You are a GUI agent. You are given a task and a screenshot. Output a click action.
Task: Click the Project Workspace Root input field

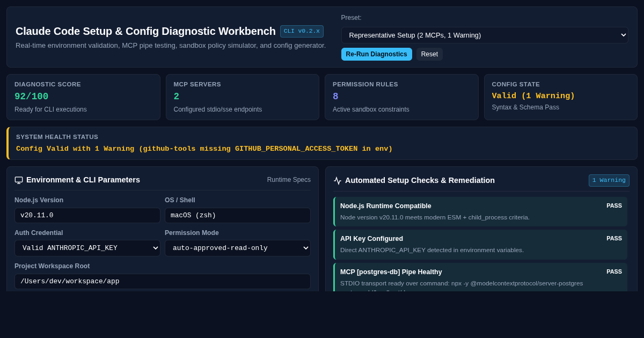(163, 281)
